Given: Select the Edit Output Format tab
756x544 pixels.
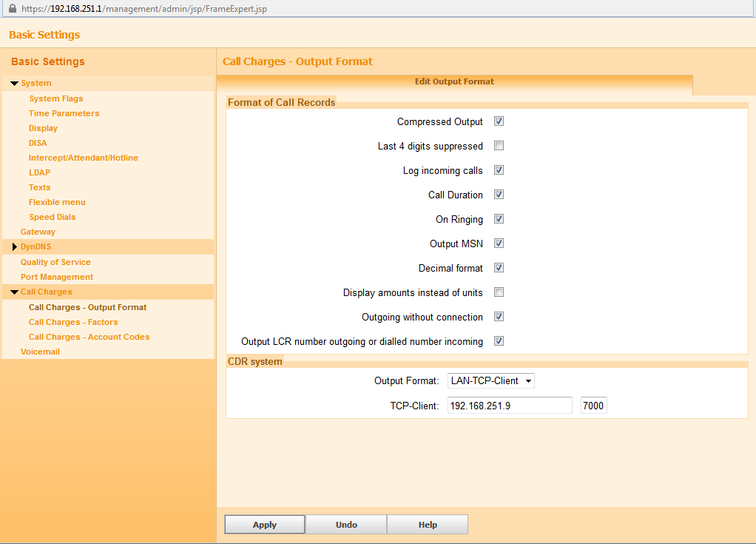Looking at the screenshot, I should coord(454,82).
